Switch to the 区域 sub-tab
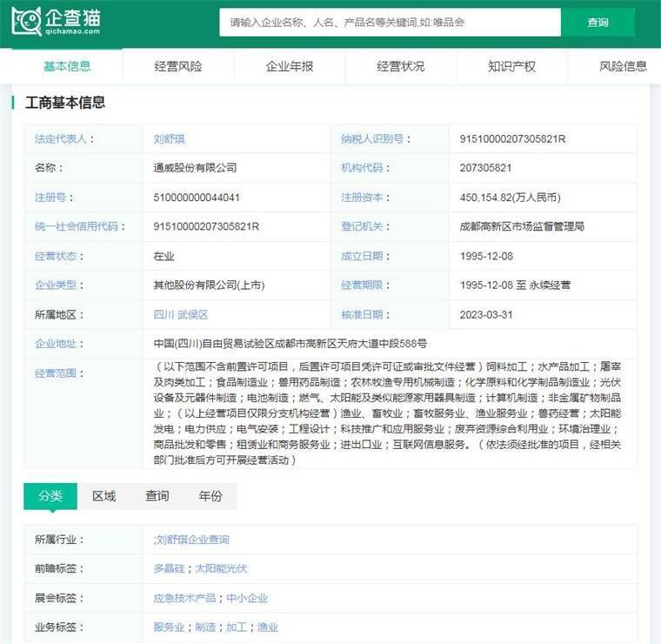661x644 pixels. pos(103,496)
